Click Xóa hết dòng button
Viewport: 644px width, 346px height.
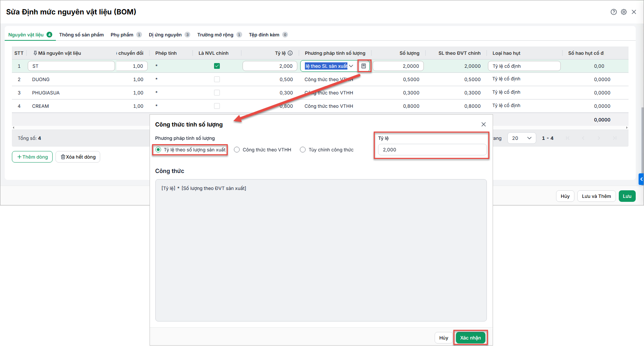78,157
